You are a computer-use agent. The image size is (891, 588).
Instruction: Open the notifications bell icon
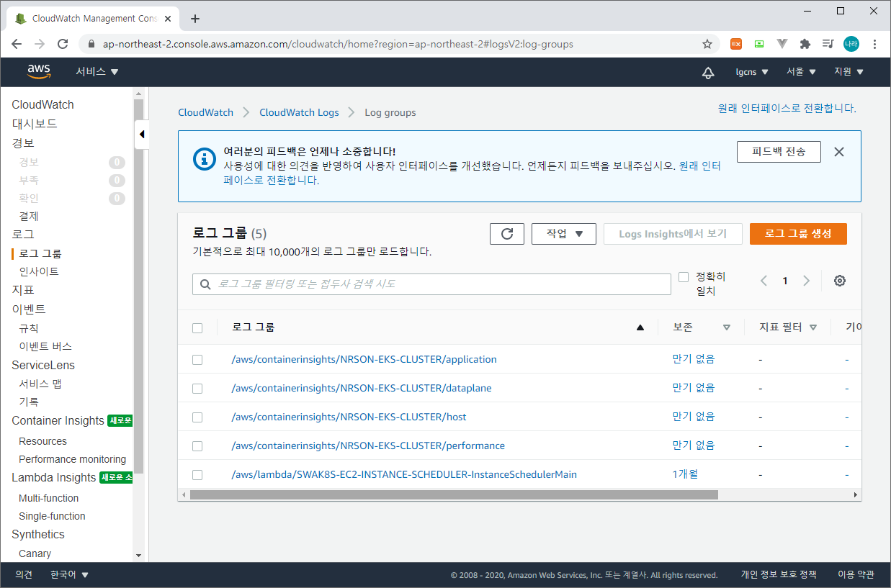[708, 72]
